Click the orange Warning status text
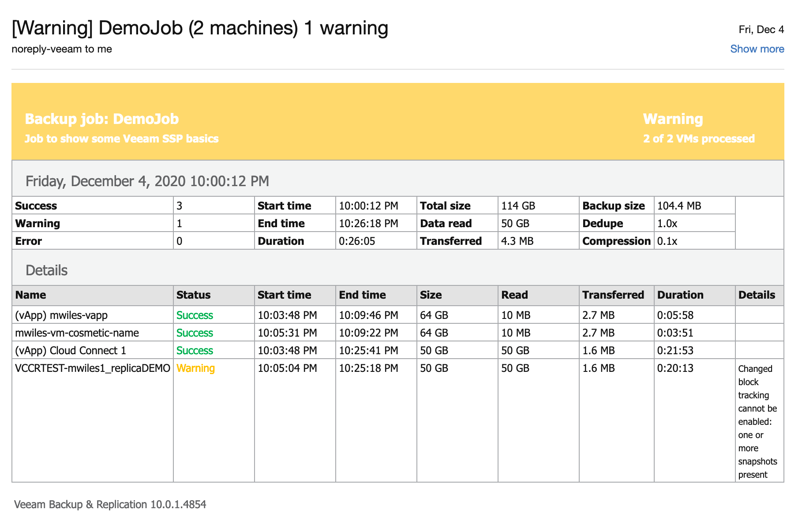Viewport: 802px width, 532px height. [195, 368]
